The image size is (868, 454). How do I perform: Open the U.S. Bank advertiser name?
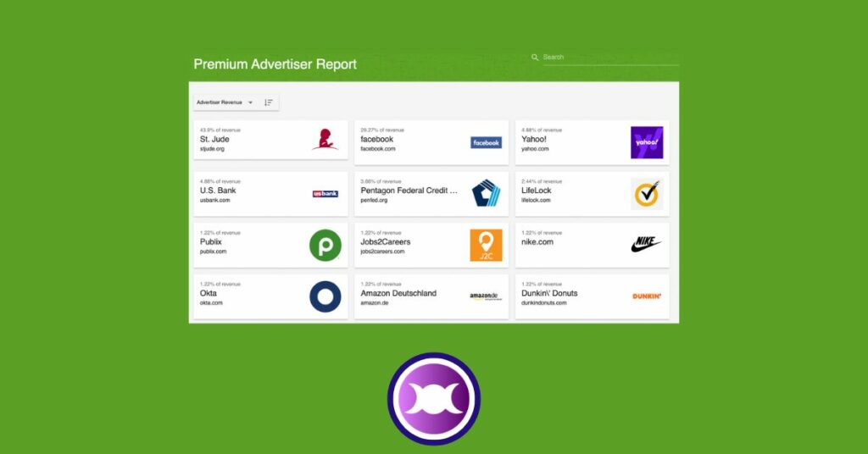[x=218, y=191]
